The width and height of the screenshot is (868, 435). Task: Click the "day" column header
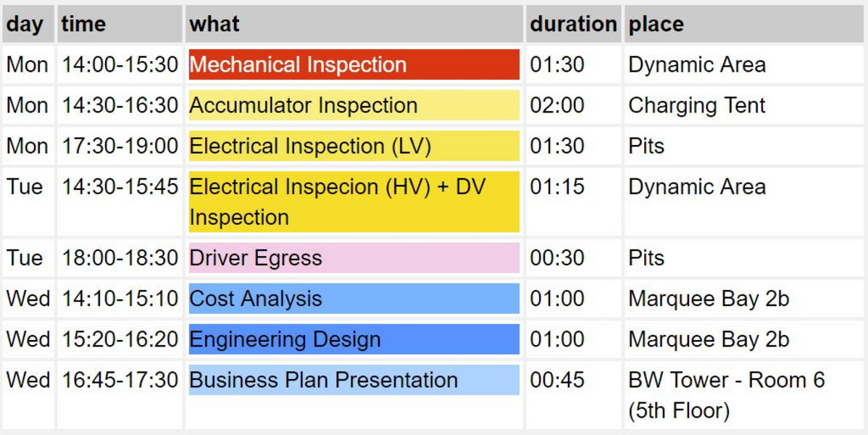coord(25,24)
